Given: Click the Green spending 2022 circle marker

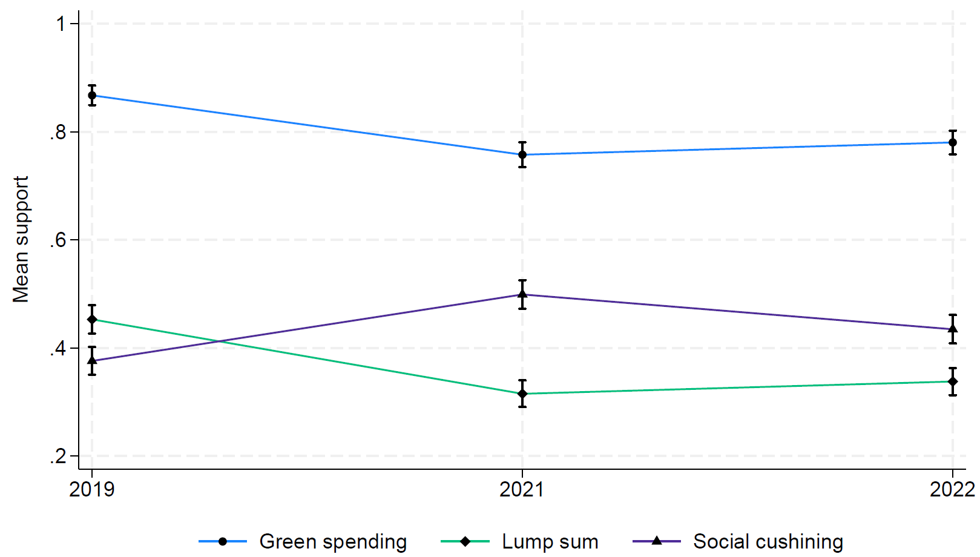Looking at the screenshot, I should [953, 143].
